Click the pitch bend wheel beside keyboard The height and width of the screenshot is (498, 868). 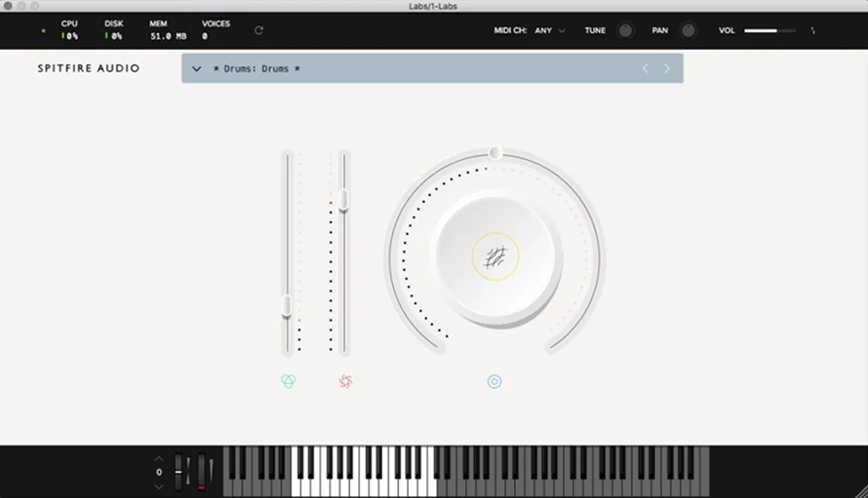(178, 472)
